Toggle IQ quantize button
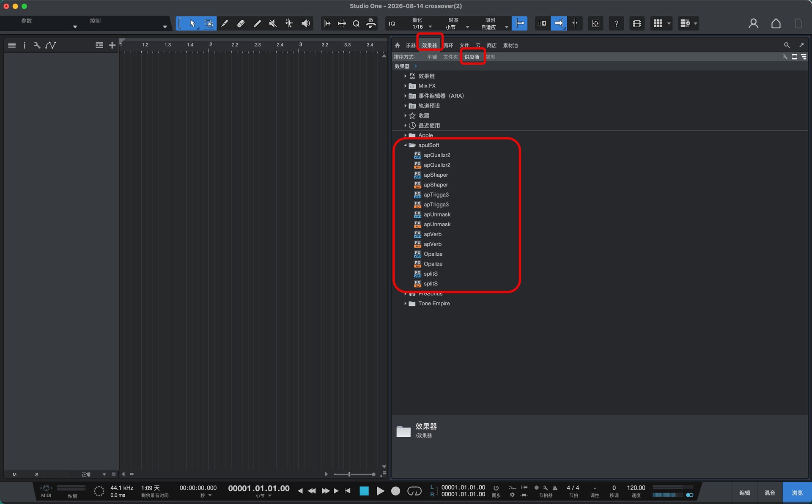 pos(392,24)
